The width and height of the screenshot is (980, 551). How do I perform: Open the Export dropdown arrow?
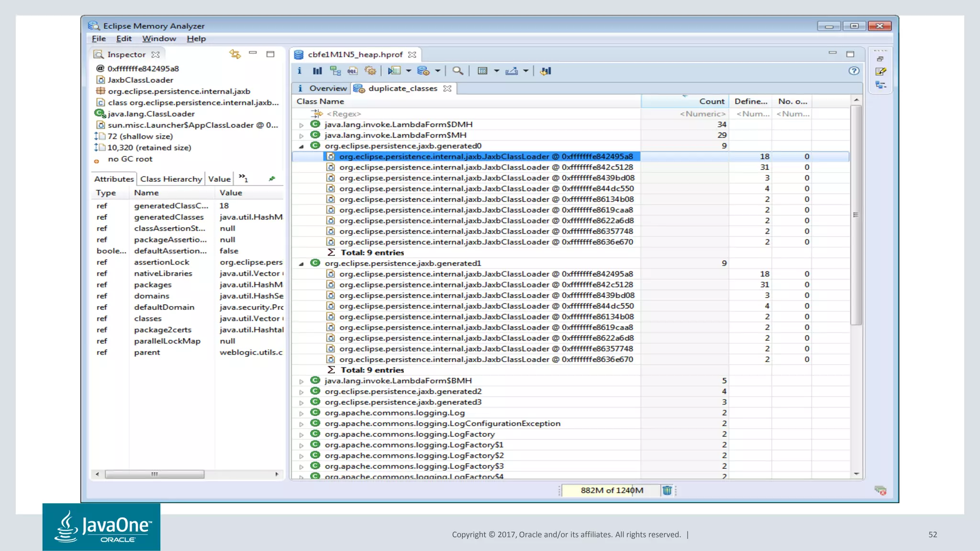[x=526, y=71]
